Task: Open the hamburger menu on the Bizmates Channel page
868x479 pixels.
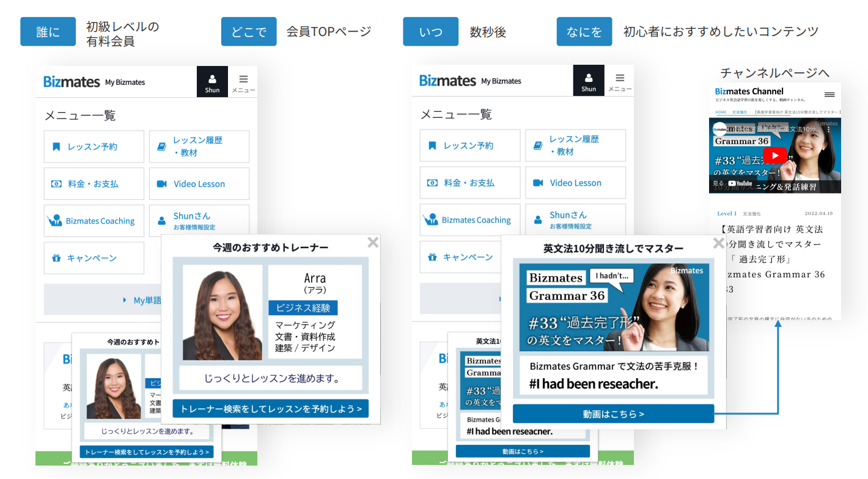Action: point(829,95)
